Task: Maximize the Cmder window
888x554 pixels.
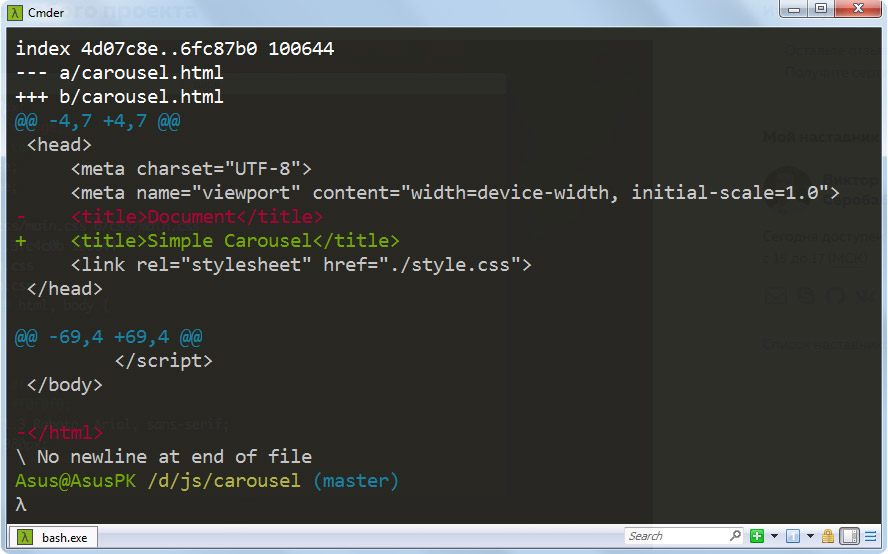Action: 822,9
